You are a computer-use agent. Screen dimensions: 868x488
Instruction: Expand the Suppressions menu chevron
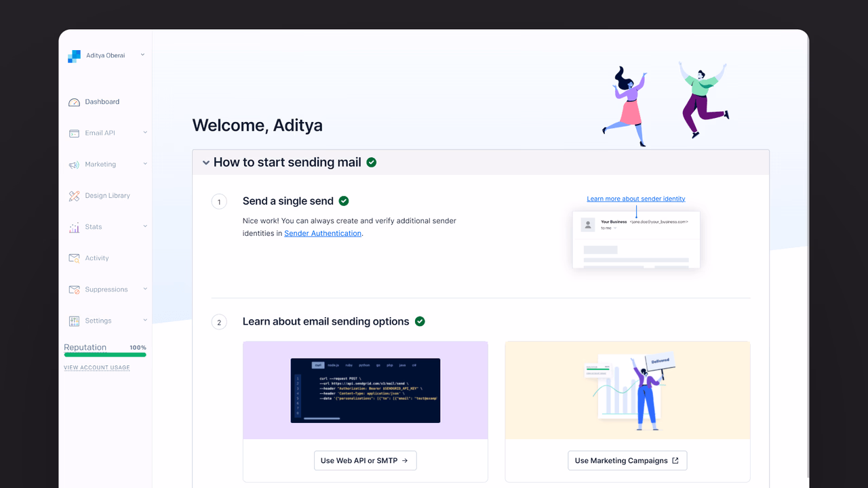coord(145,289)
